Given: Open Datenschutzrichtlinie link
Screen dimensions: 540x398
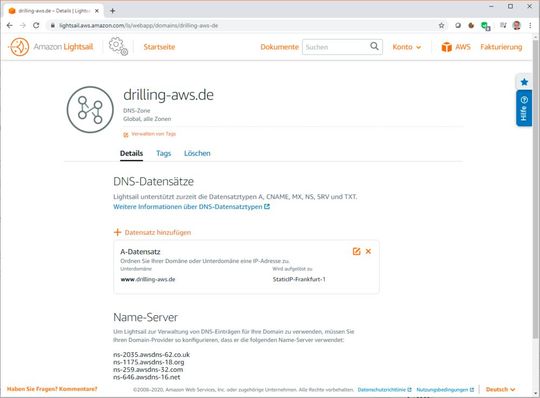Looking at the screenshot, I should click(385, 390).
